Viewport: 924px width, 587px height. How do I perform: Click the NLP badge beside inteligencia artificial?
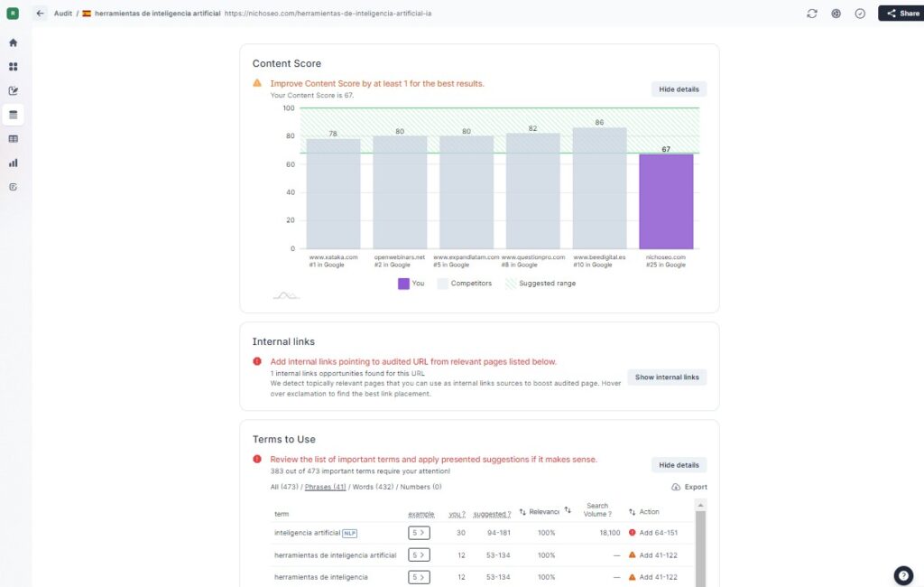pos(349,534)
